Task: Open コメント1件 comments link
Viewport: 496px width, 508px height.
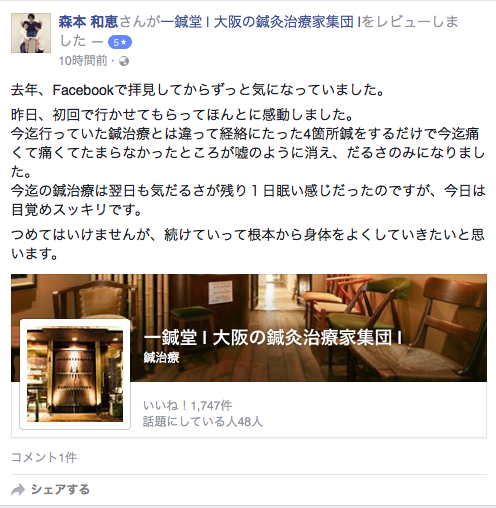Action: [44, 457]
